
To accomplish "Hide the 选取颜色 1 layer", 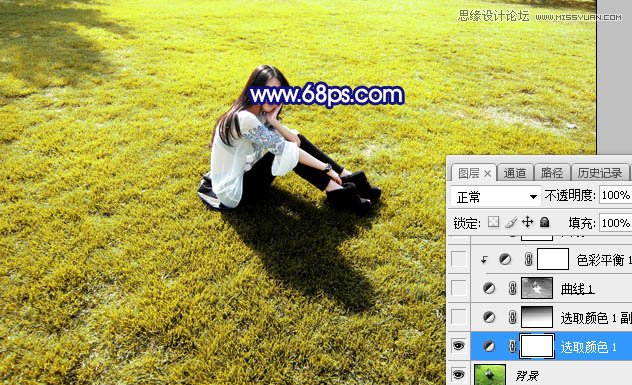I will tap(459, 346).
